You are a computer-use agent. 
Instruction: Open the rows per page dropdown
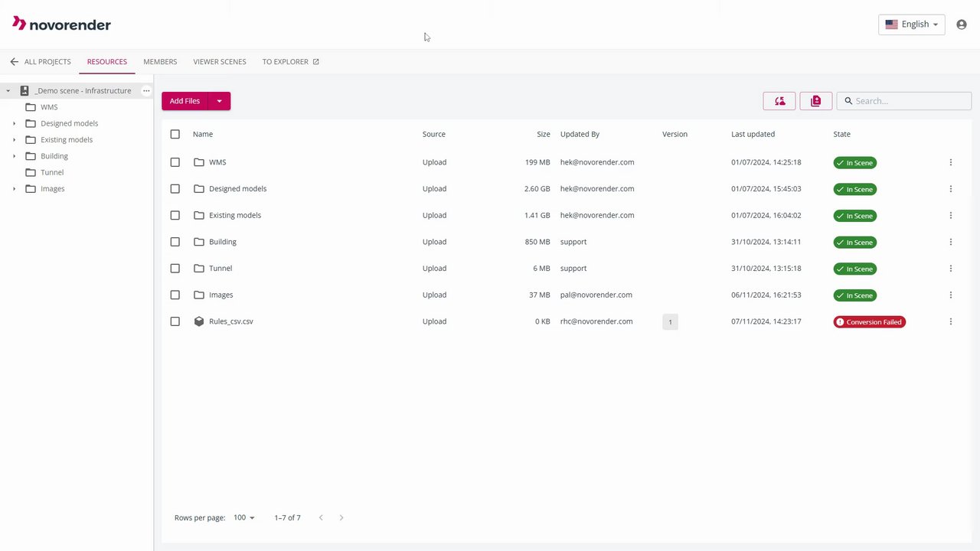point(244,518)
